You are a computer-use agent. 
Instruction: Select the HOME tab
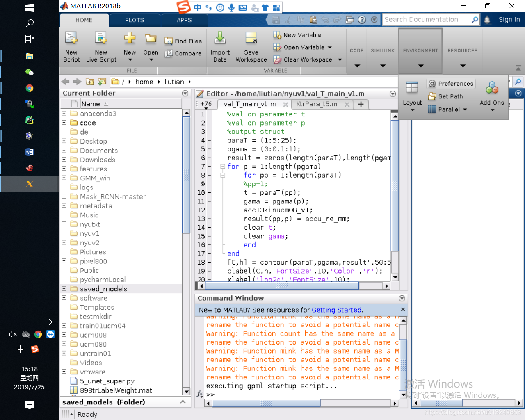tap(84, 20)
